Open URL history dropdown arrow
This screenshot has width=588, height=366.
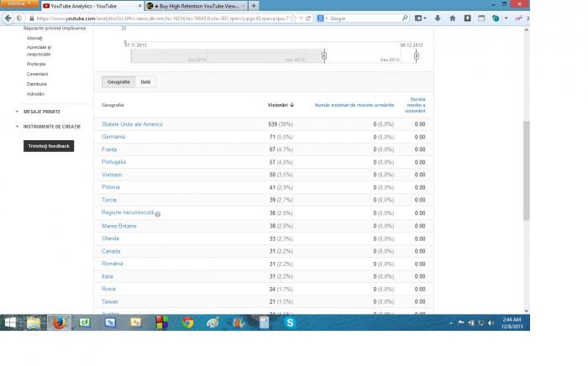301,18
